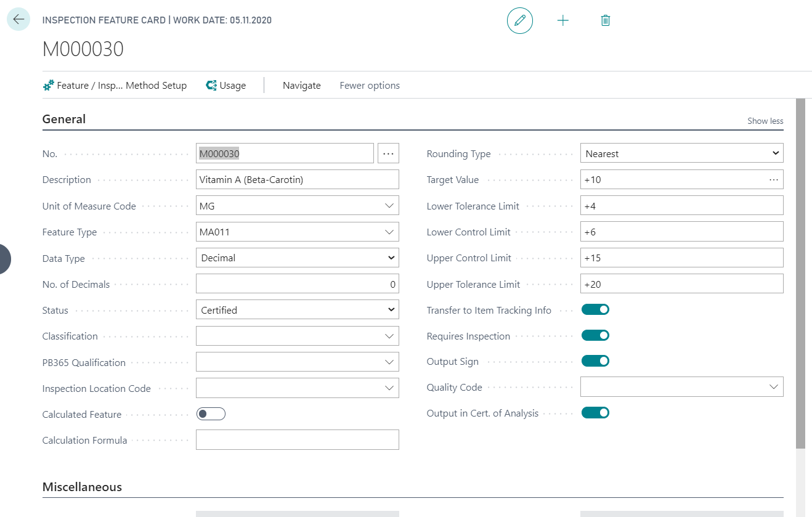Disable Output in Cert. of Analysis
812x517 pixels.
pos(595,413)
